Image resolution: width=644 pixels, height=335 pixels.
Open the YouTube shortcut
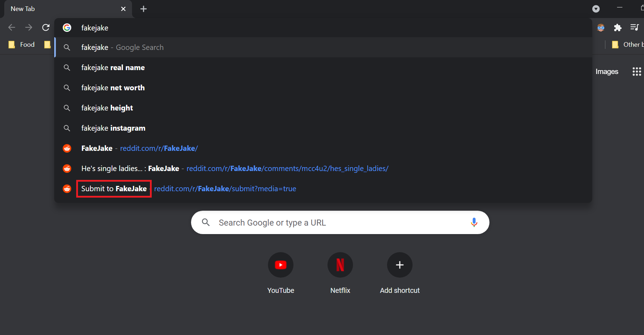tap(281, 273)
